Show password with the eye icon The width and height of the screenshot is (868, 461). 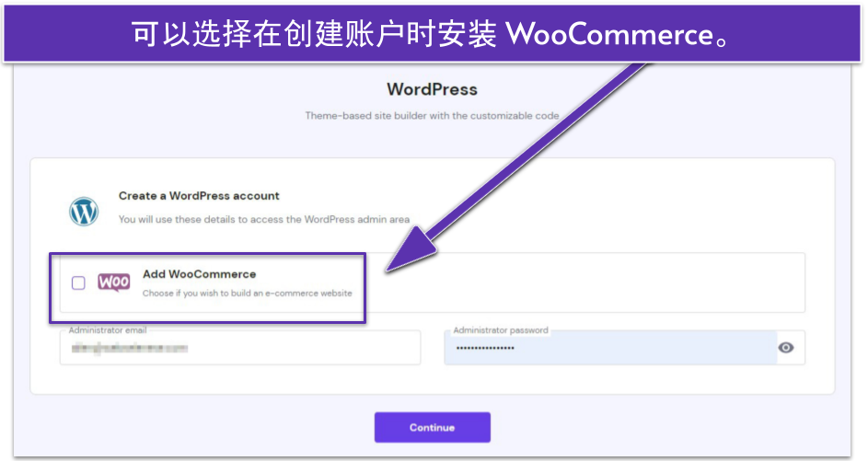click(785, 348)
